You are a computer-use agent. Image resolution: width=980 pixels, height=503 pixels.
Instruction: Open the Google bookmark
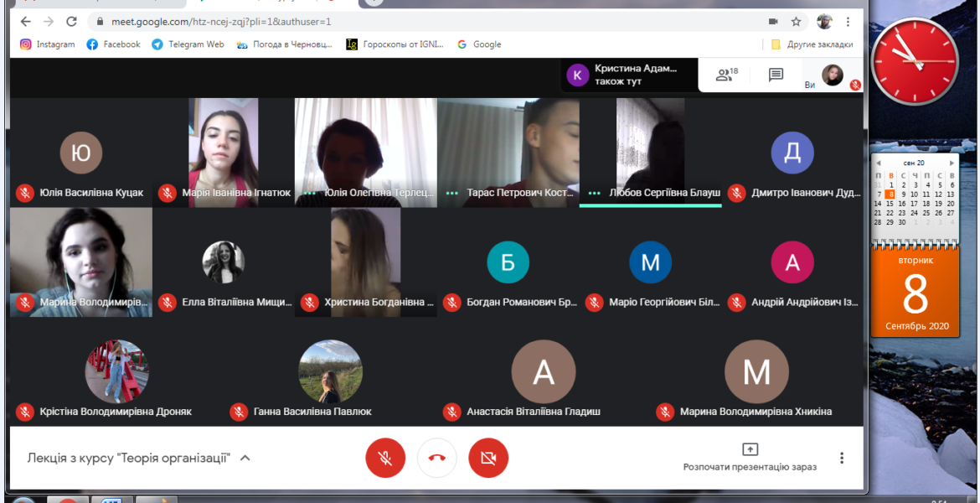[x=479, y=44]
